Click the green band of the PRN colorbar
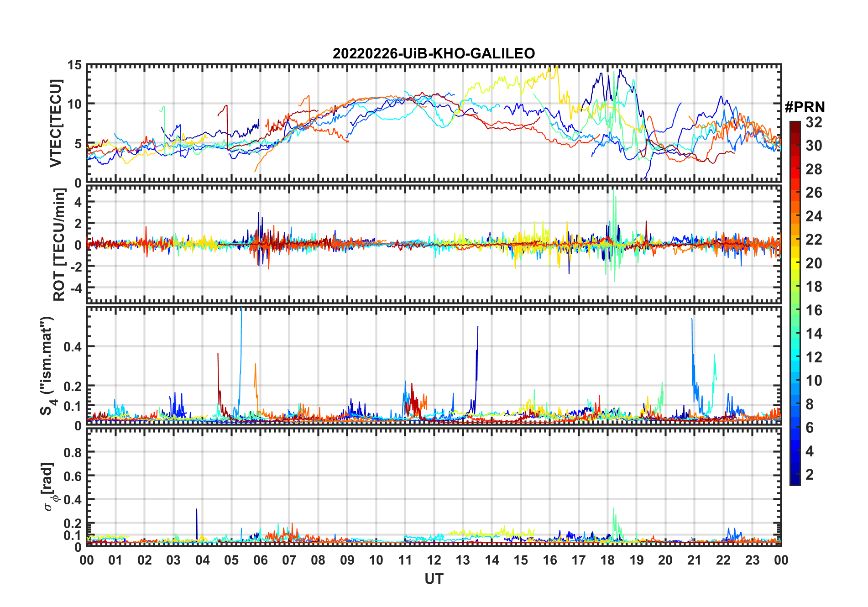 (x=795, y=310)
